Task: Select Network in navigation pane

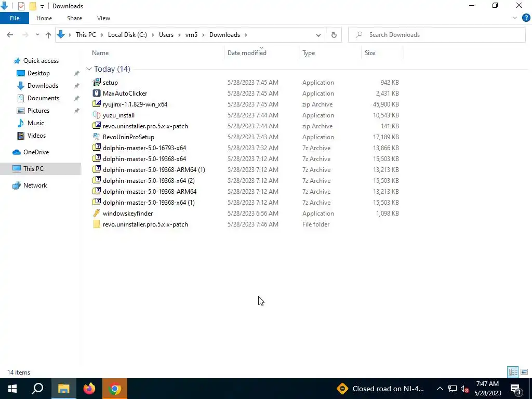Action: pos(35,185)
